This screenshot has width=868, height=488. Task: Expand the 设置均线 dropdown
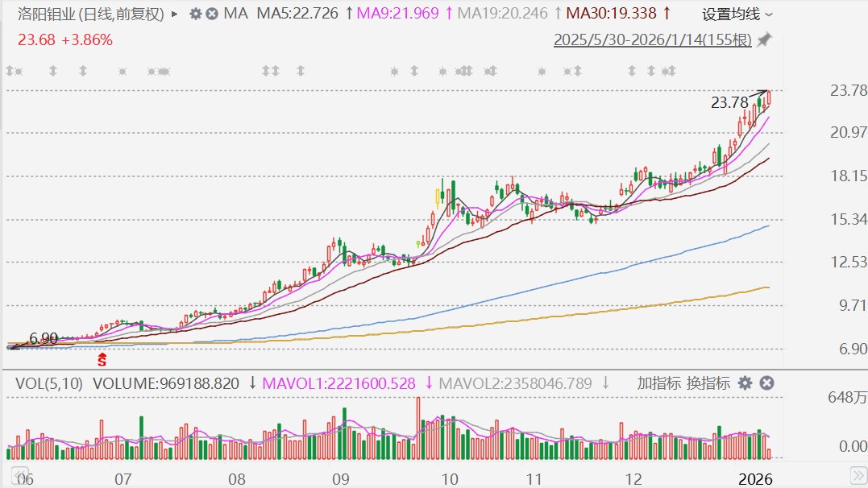737,14
